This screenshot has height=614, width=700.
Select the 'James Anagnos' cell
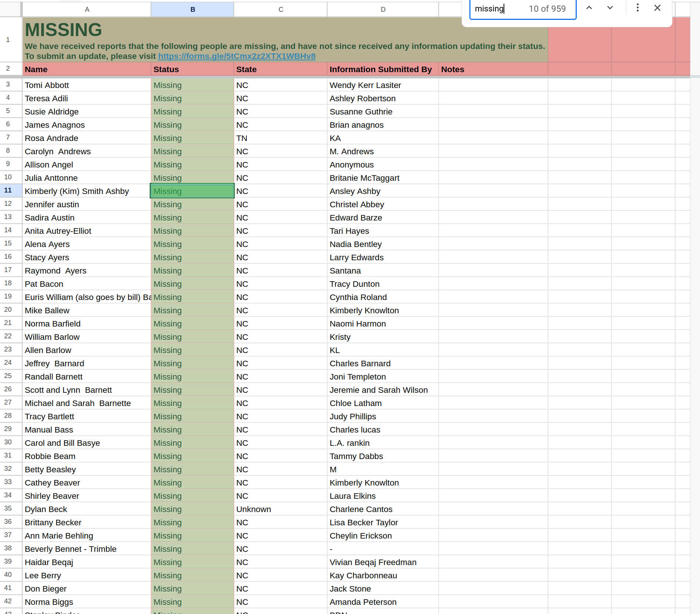point(87,125)
